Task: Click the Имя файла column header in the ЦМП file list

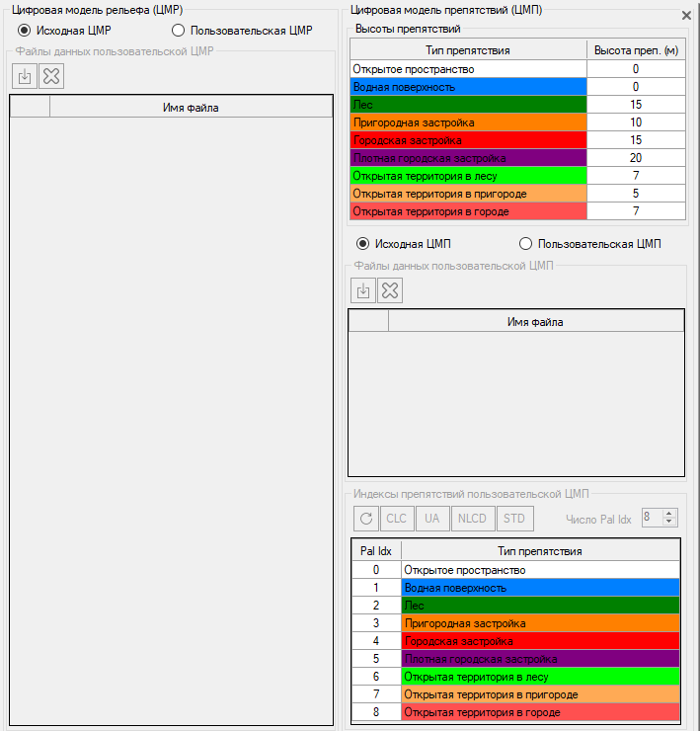Action: pos(536,322)
